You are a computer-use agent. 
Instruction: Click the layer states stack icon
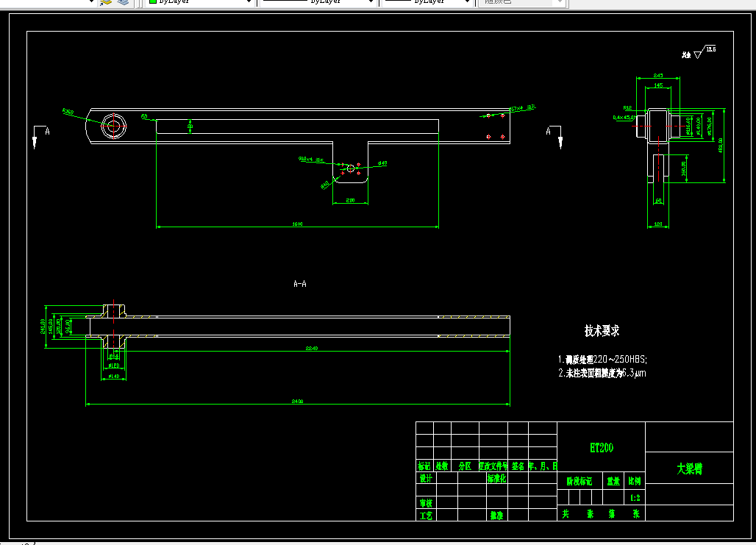[x=123, y=2]
